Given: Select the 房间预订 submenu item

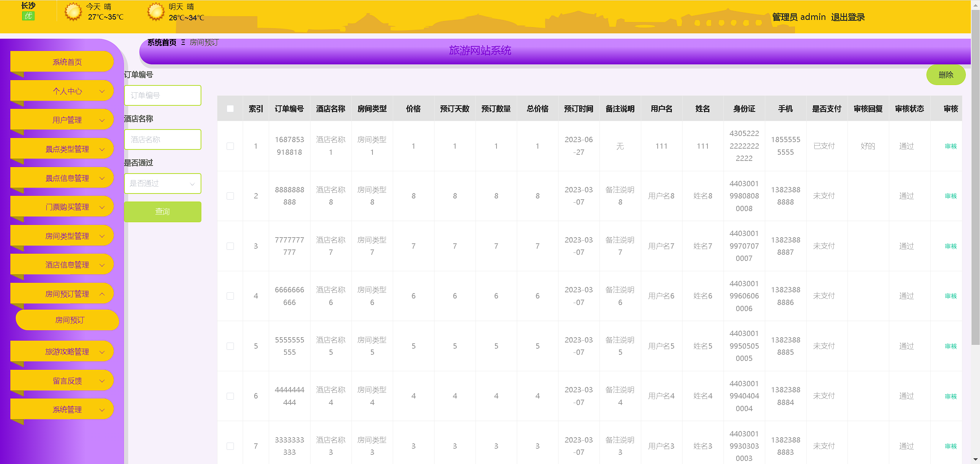Looking at the screenshot, I should [x=69, y=320].
